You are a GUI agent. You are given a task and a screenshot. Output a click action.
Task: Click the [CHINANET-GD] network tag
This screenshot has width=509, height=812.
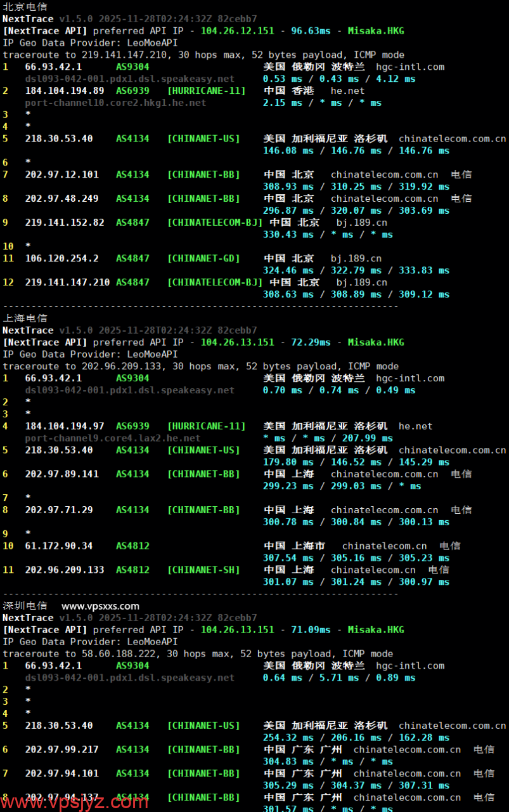203,258
